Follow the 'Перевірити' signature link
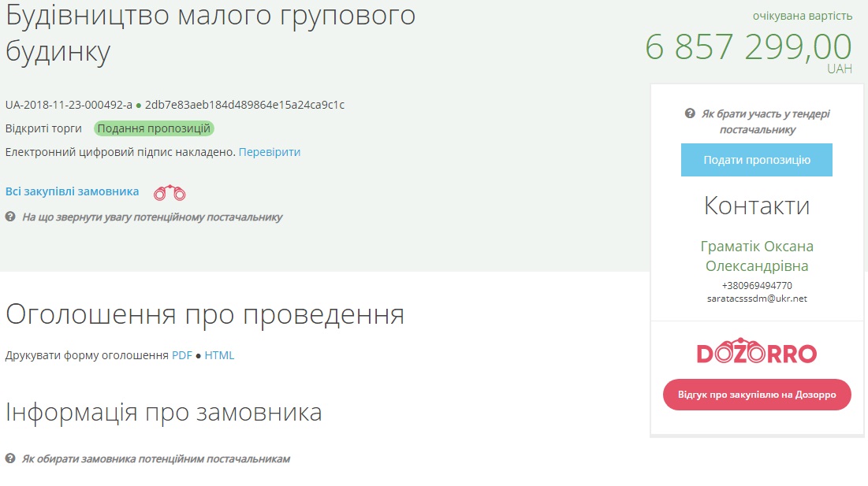Viewport: 868px width, 486px height. (x=270, y=152)
